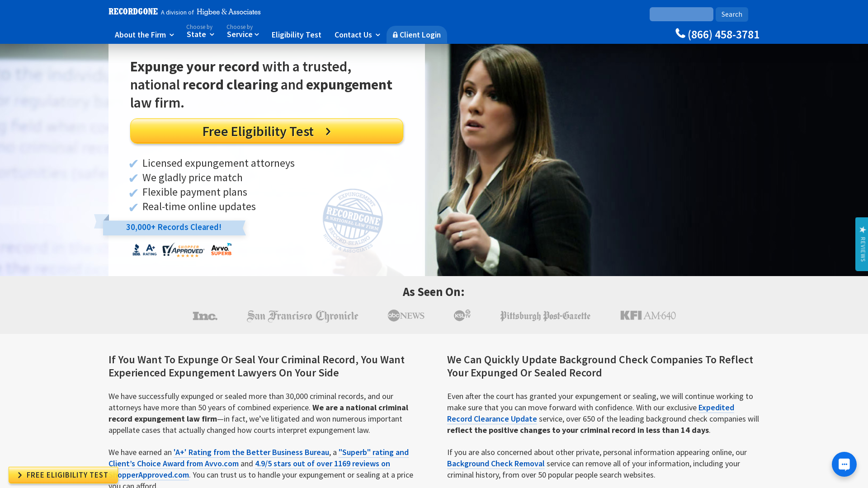This screenshot has width=868, height=488.
Task: Call the (866) 458-3781 phone link
Action: tap(717, 34)
